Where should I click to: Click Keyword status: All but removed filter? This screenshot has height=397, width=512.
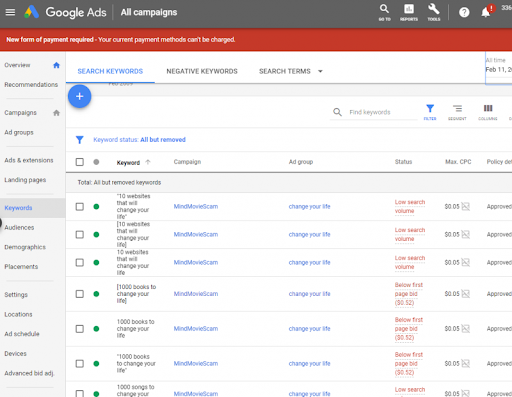(139, 140)
